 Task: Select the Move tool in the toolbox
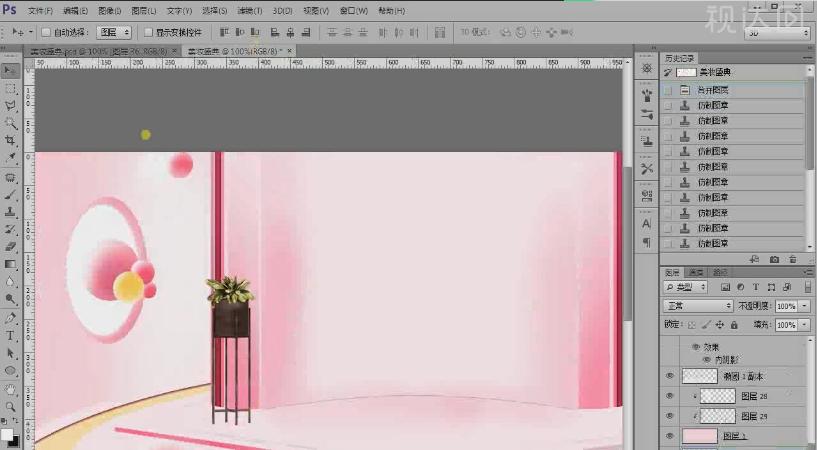click(10, 70)
